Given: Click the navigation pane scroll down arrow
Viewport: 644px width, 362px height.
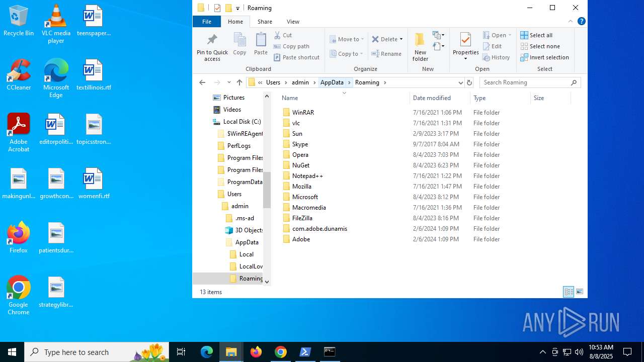Looking at the screenshot, I should tap(267, 282).
